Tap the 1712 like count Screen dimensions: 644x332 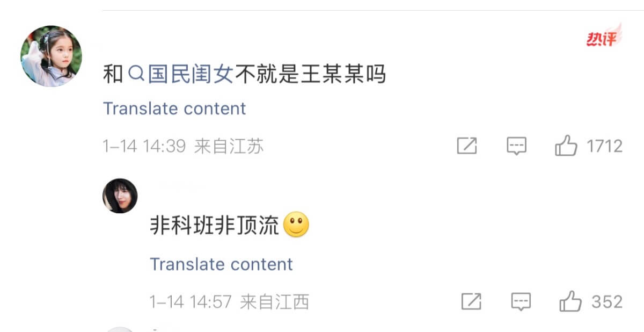604,146
